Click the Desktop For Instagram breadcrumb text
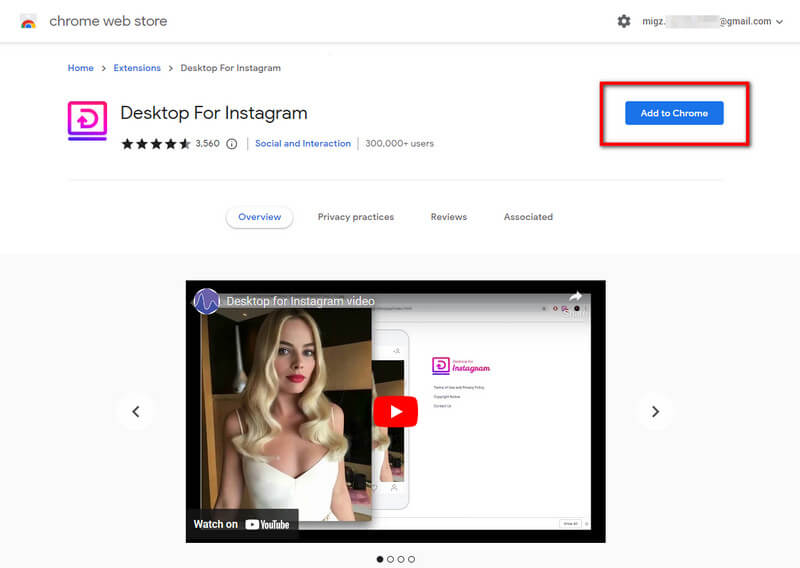Image resolution: width=800 pixels, height=568 pixels. click(x=231, y=68)
